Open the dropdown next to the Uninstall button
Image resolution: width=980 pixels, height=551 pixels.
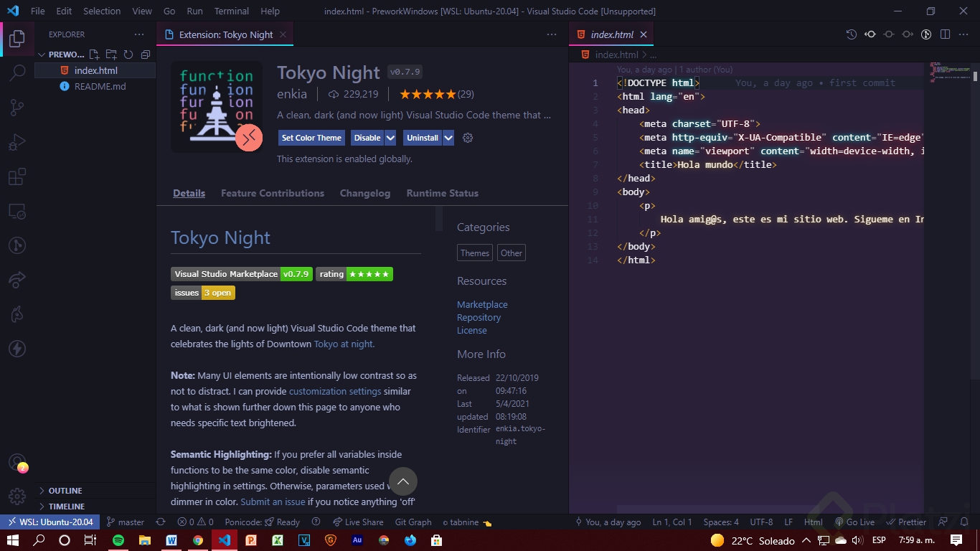click(448, 138)
